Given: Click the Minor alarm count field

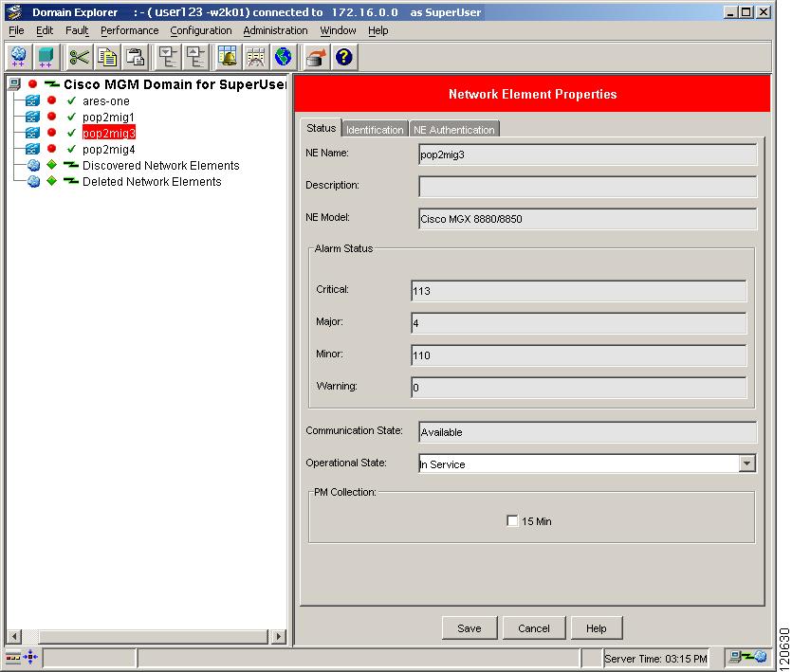Looking at the screenshot, I should pyautogui.click(x=579, y=355).
